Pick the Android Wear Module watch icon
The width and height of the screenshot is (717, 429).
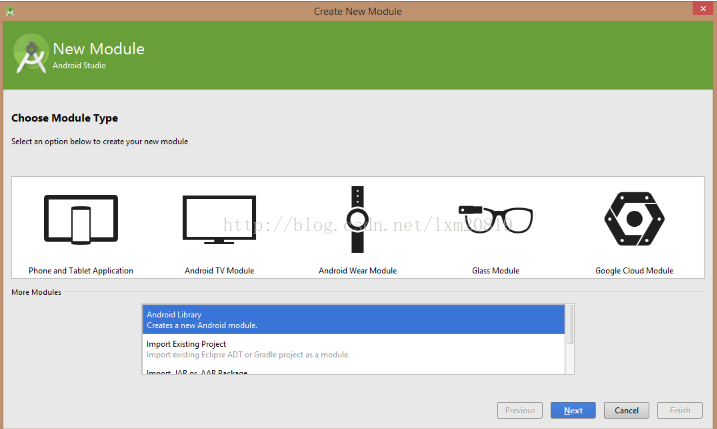coord(358,220)
